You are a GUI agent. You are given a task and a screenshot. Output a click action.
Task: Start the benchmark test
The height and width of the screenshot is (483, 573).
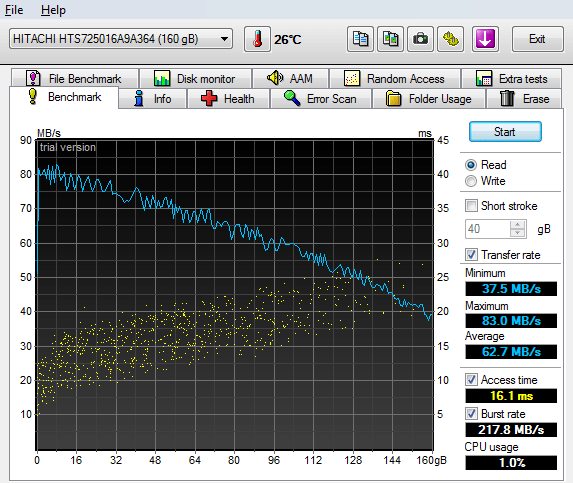(x=505, y=132)
